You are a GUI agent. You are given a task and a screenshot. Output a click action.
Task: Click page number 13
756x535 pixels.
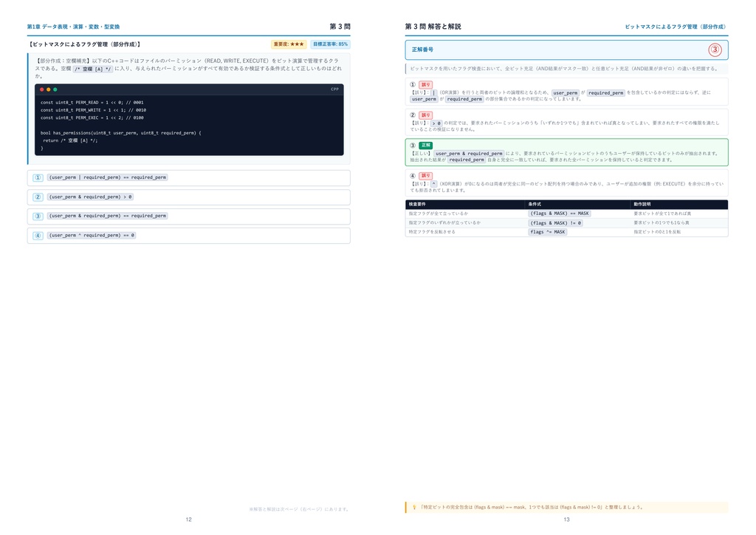pos(566,519)
